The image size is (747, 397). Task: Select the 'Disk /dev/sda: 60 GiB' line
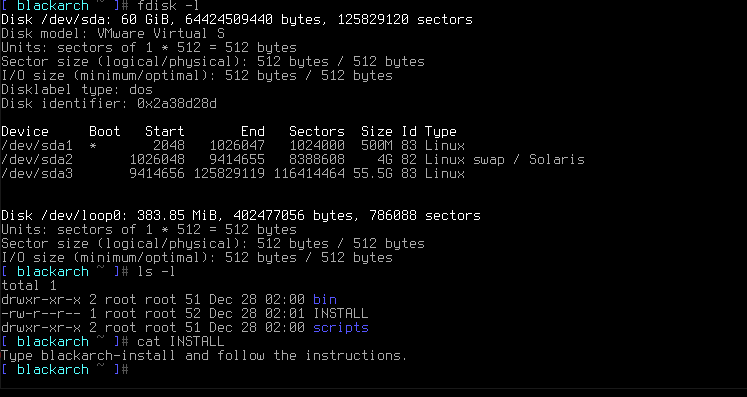click(237, 20)
